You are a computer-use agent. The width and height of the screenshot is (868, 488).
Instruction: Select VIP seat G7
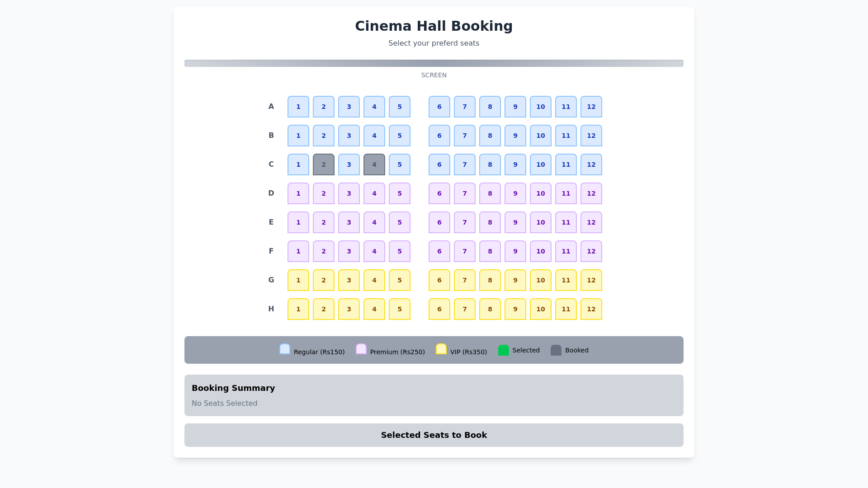(x=465, y=280)
